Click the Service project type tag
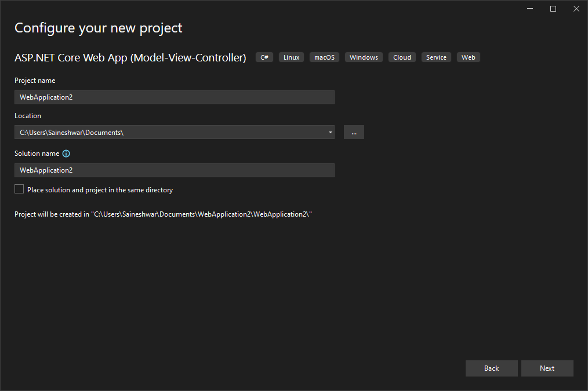The image size is (588, 391). pyautogui.click(x=436, y=57)
